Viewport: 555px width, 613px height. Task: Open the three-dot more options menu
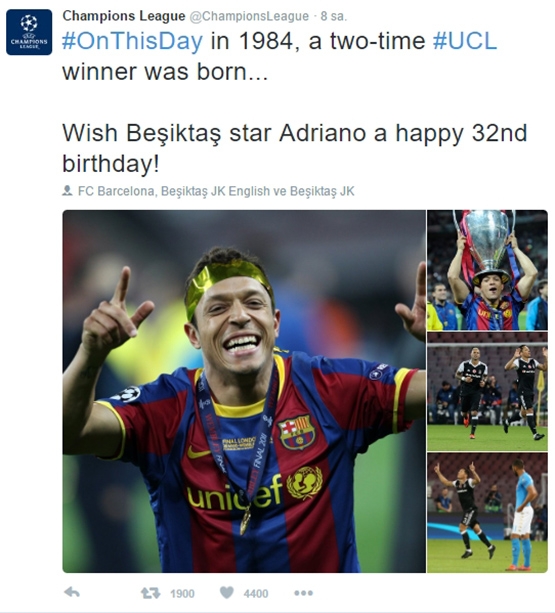(x=303, y=593)
